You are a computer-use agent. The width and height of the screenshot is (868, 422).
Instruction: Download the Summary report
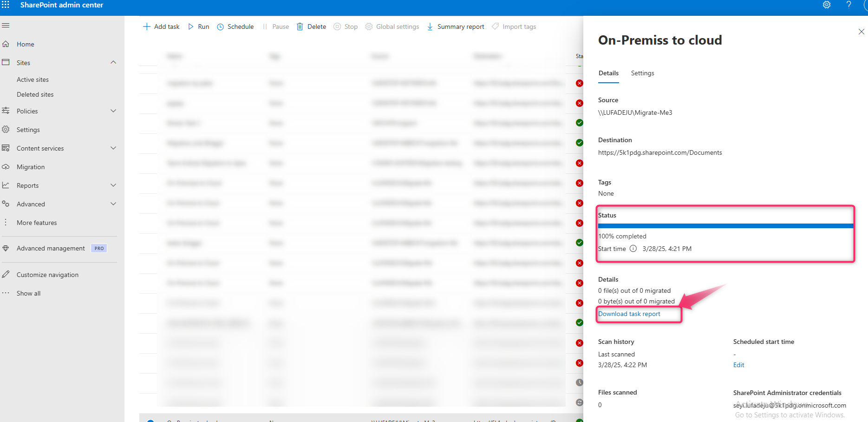point(455,26)
